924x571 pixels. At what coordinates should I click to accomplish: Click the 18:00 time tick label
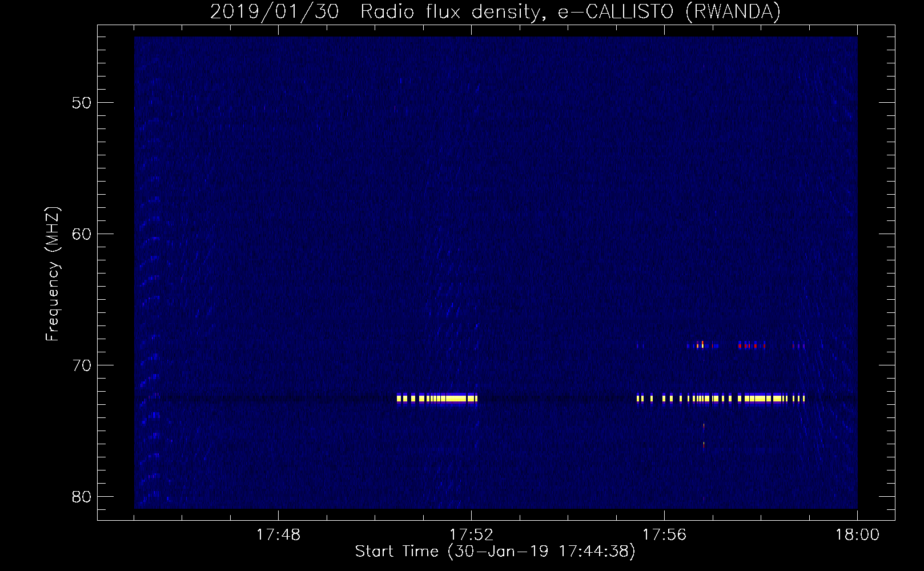pos(857,535)
